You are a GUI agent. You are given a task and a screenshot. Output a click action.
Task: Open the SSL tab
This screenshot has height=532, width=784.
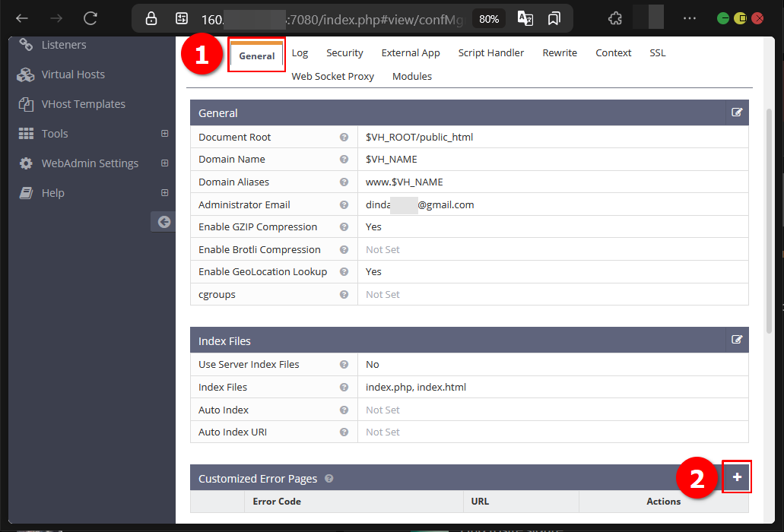(x=658, y=53)
